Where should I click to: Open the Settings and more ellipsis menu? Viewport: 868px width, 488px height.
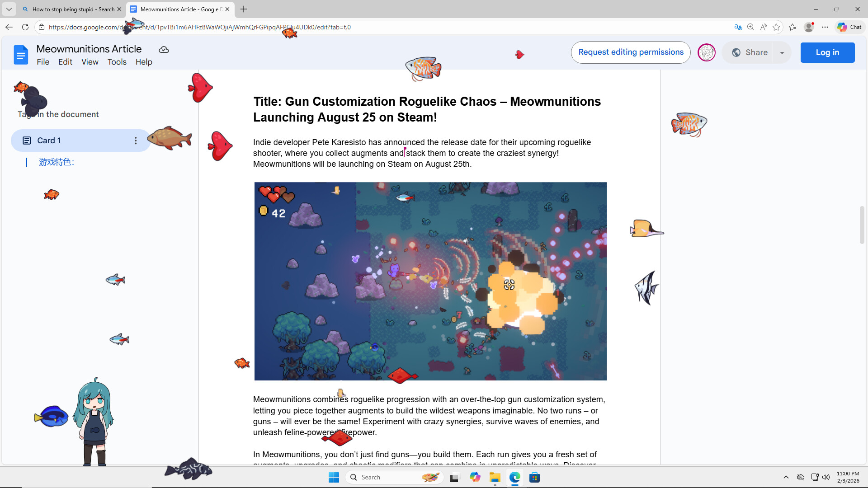(x=826, y=27)
